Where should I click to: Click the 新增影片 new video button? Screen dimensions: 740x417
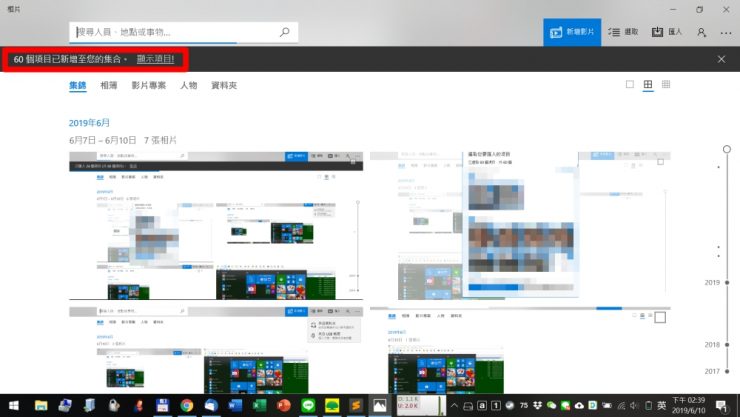click(572, 32)
